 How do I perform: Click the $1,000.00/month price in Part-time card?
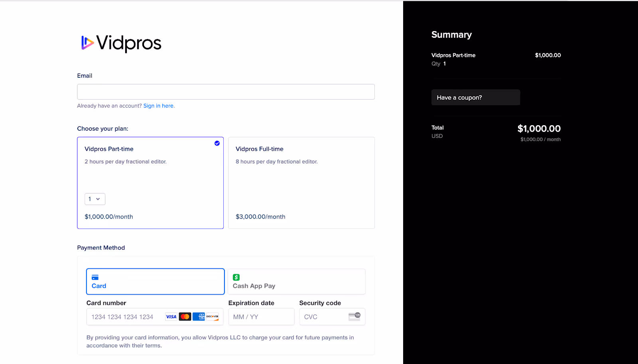109,216
